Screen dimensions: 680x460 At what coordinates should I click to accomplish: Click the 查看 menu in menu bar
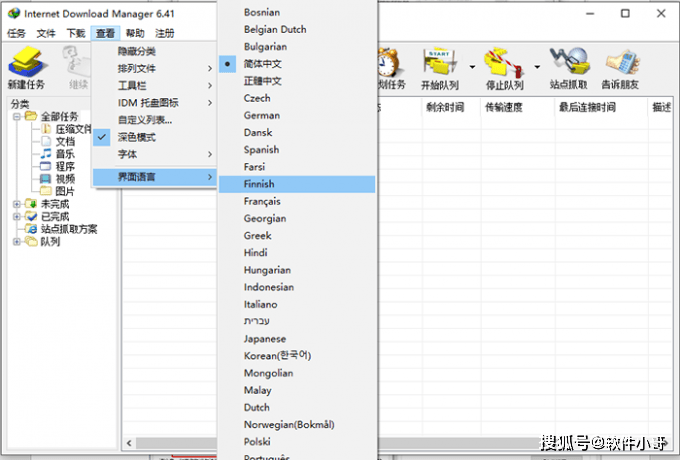coord(105,33)
